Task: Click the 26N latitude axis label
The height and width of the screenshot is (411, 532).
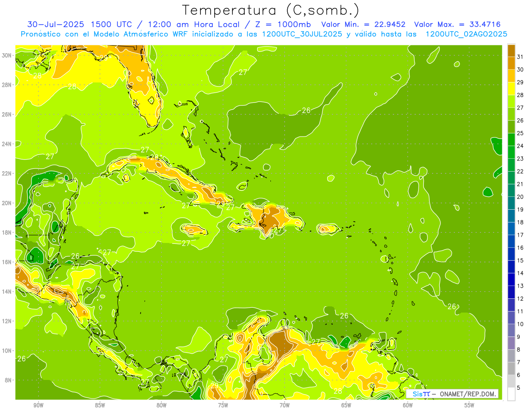Action: (7, 114)
